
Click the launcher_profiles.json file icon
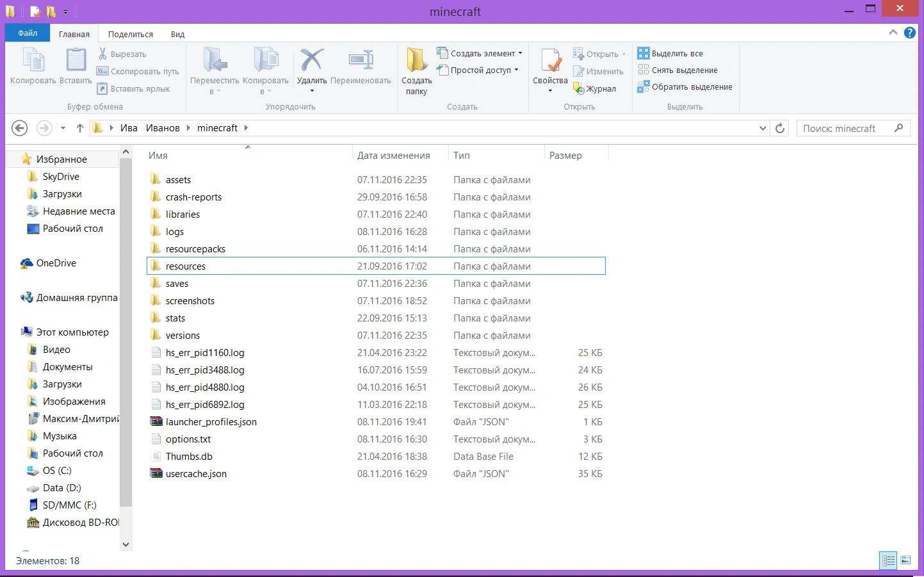tap(156, 422)
